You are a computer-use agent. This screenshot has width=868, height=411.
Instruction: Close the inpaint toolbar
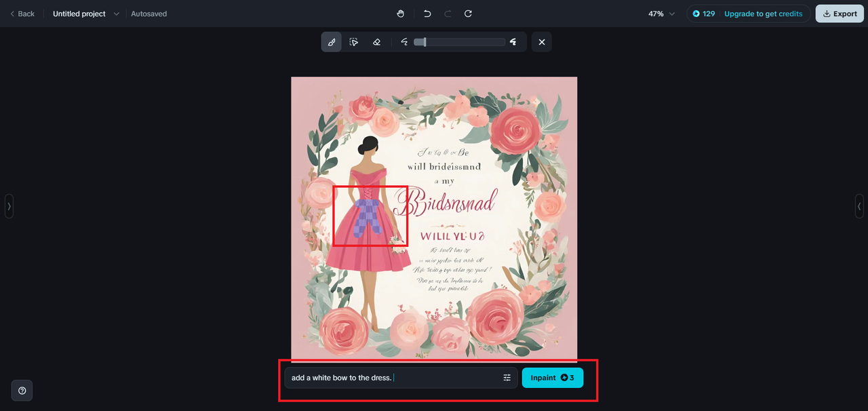[542, 42]
